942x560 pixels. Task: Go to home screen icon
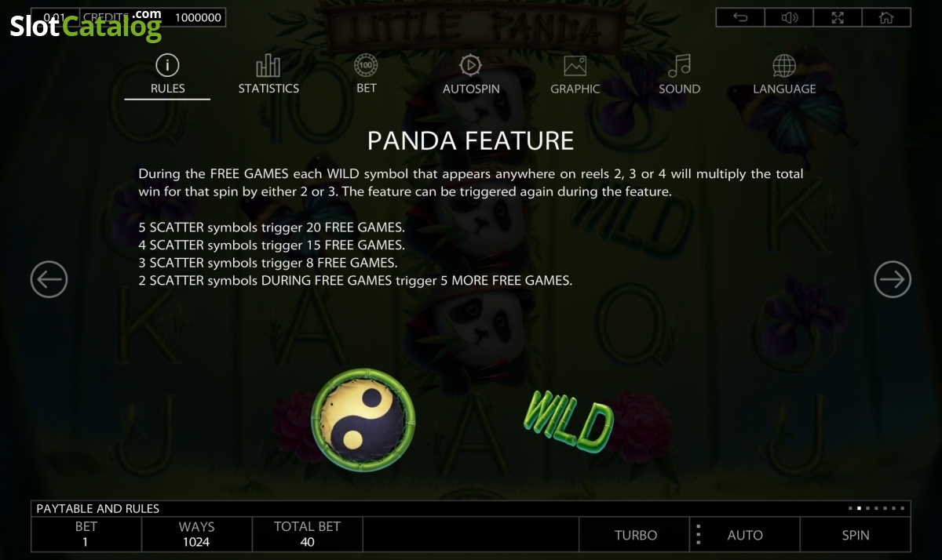click(886, 17)
